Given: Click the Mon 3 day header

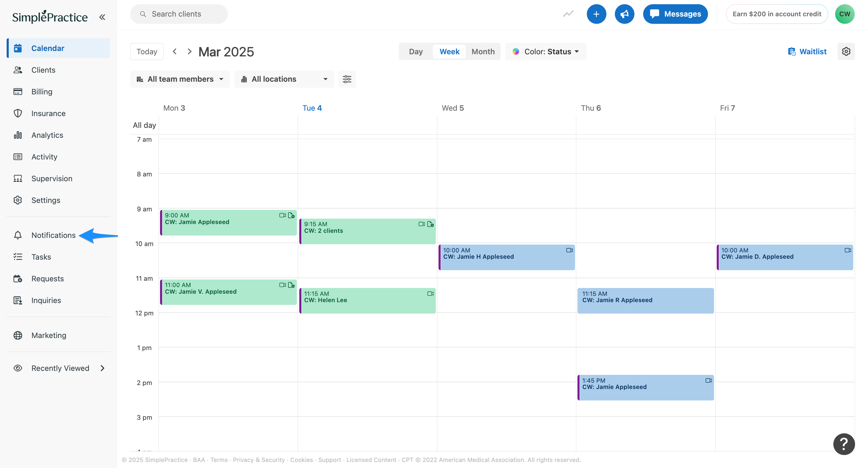Looking at the screenshot, I should click(174, 108).
